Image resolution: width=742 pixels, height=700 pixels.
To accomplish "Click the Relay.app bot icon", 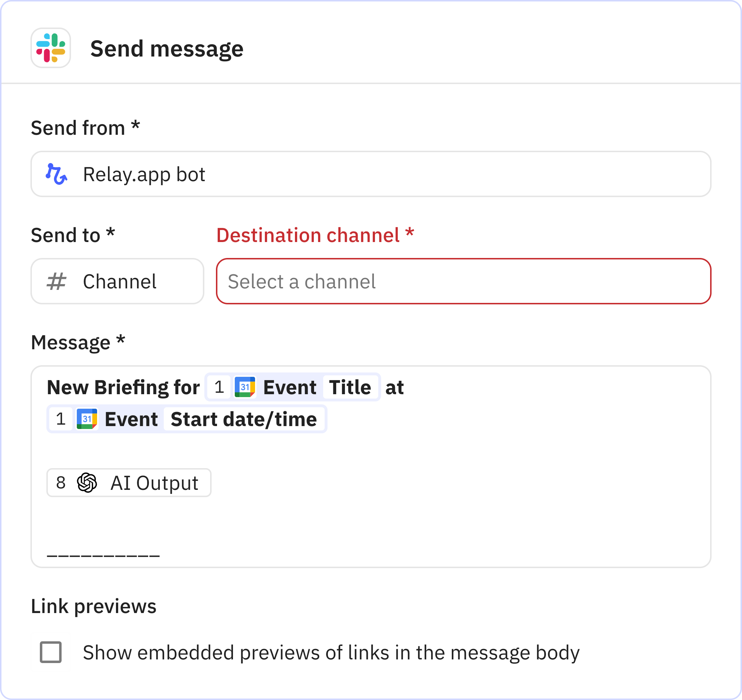I will pyautogui.click(x=56, y=174).
